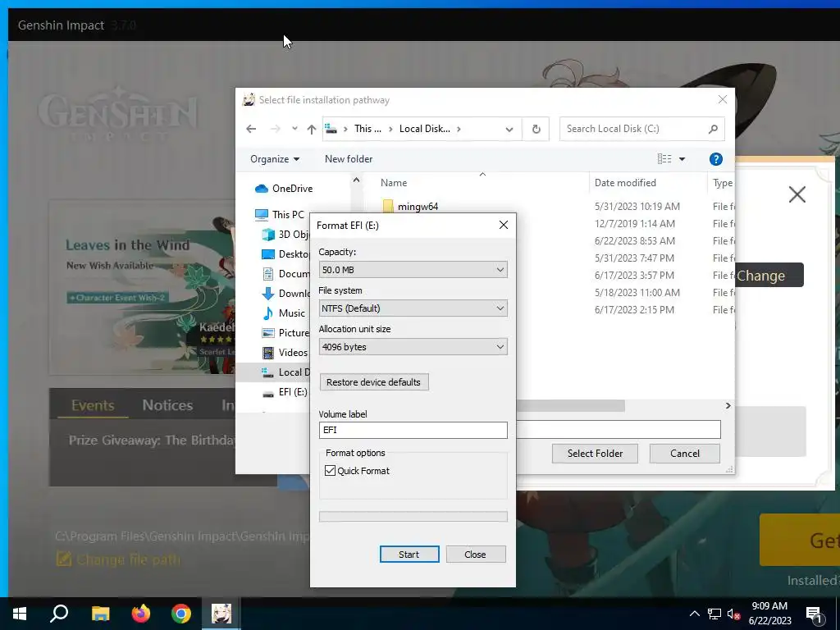Select Documents in navigation pane
Viewport: 840px width, 630px height.
(285, 274)
